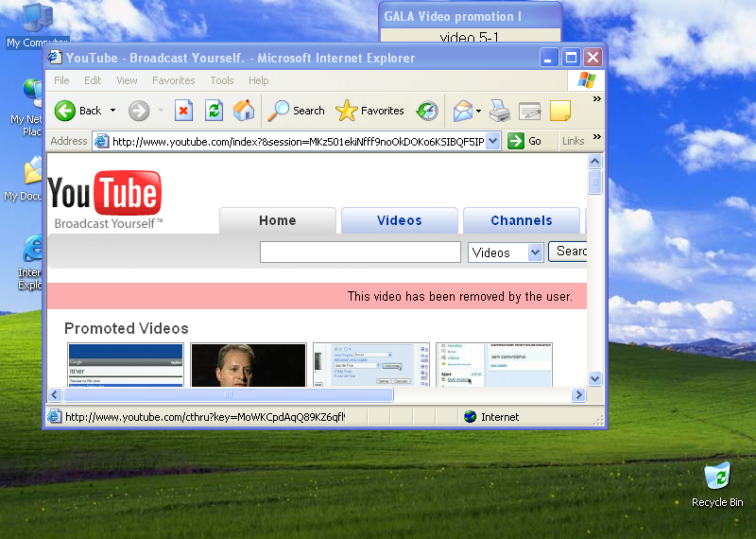Viewport: 756px width, 539px height.
Task: Click the horizontal scrollbar thumb
Action: coord(229,394)
